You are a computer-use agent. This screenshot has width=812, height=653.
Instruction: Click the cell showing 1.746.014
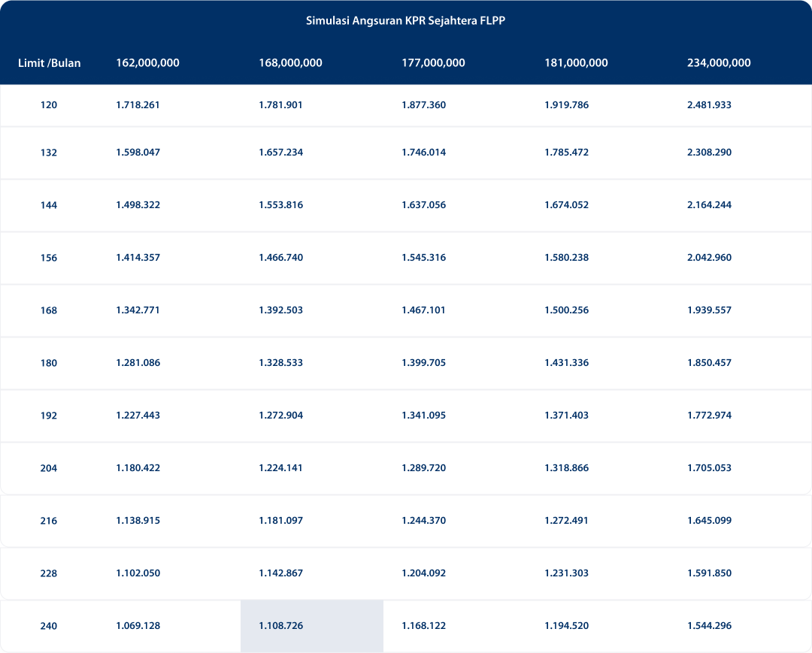click(423, 153)
